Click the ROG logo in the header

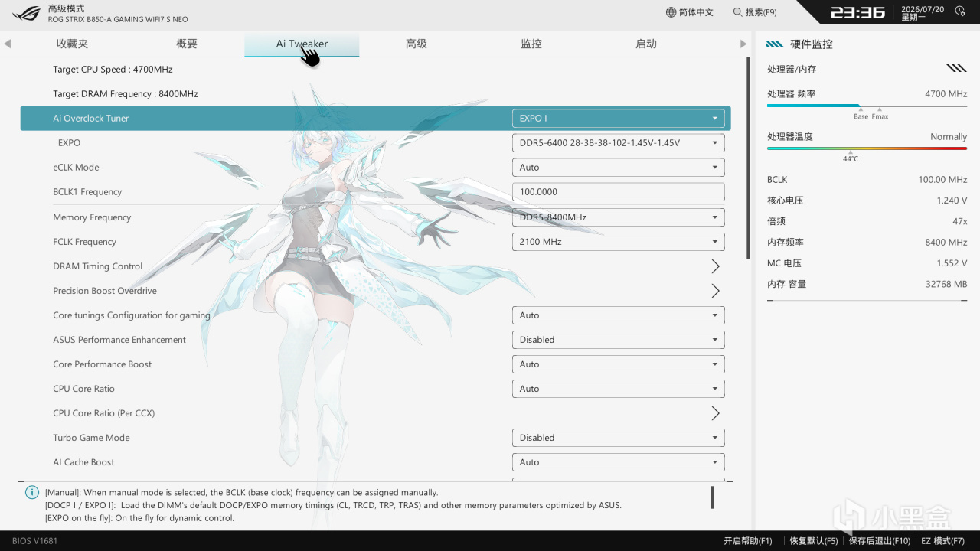26,13
